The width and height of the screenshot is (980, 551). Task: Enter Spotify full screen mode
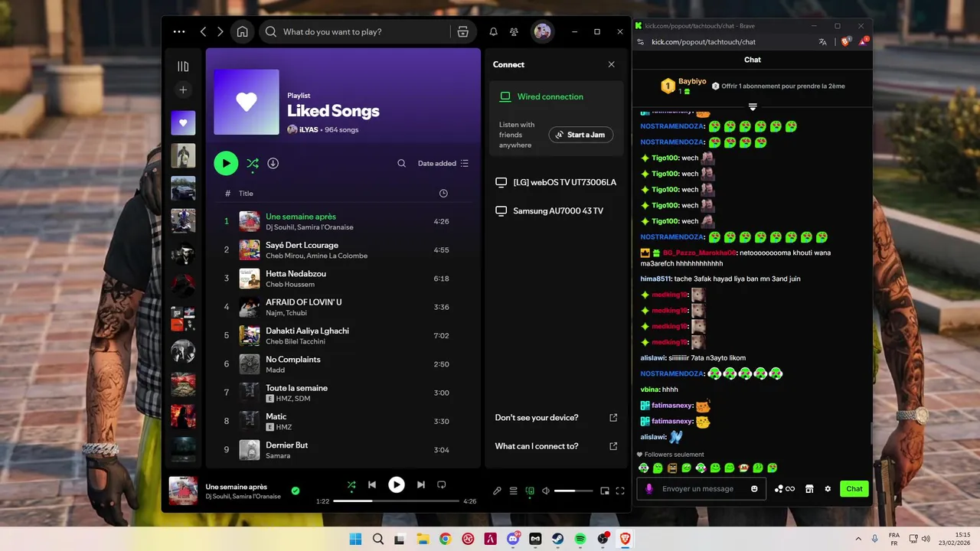pos(620,491)
